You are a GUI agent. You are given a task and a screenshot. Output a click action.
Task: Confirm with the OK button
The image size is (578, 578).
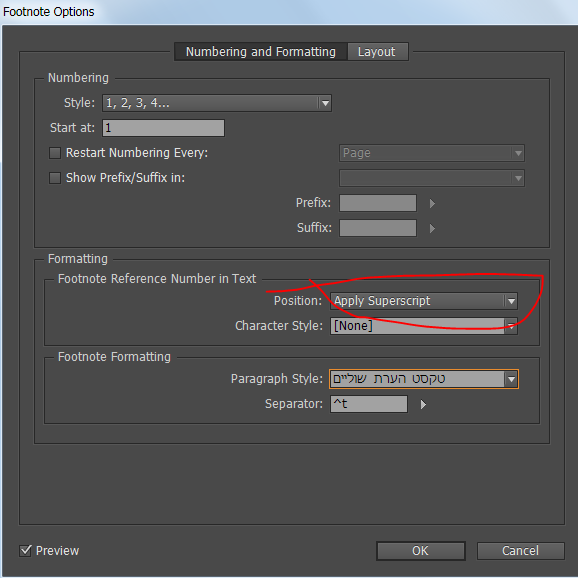pos(421,551)
